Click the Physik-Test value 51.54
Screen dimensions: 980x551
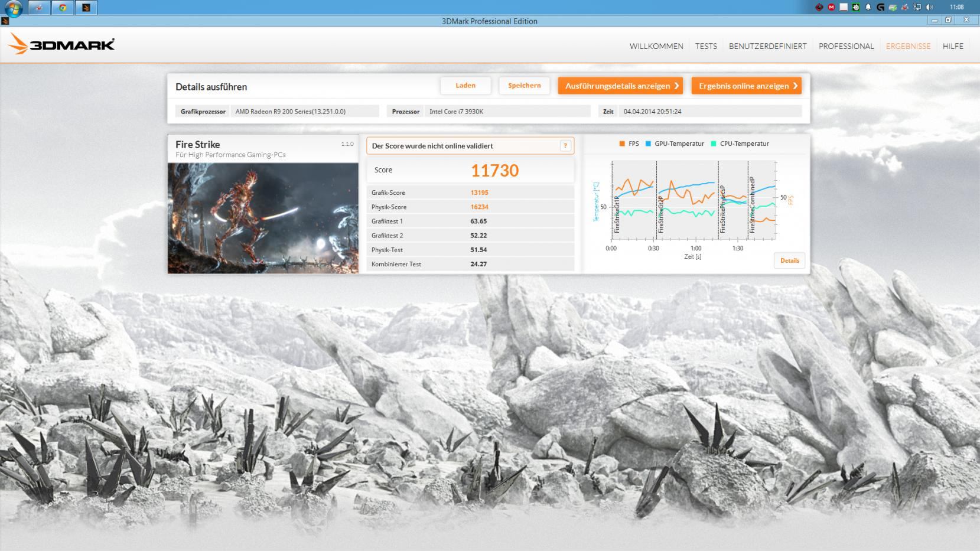tap(478, 250)
